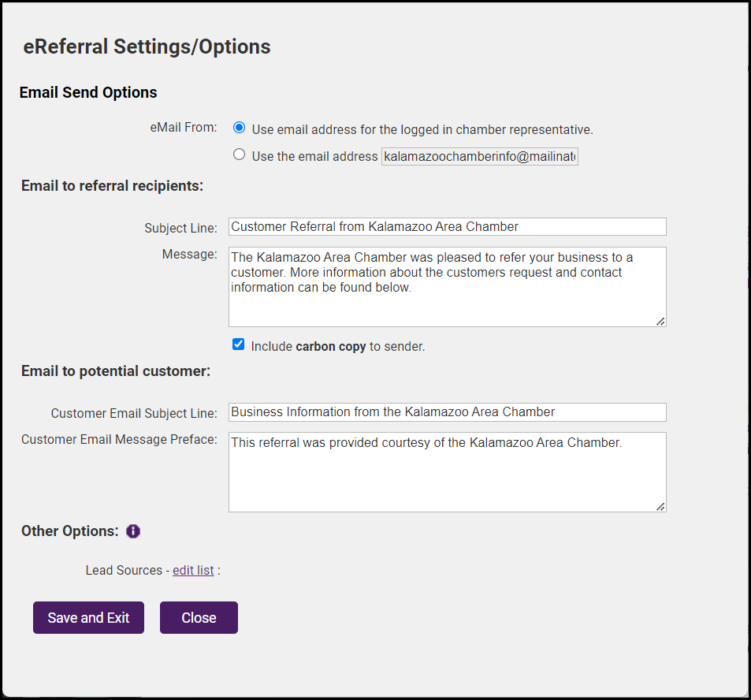
Task: Click the Other Options info icon
Action: pyautogui.click(x=133, y=531)
